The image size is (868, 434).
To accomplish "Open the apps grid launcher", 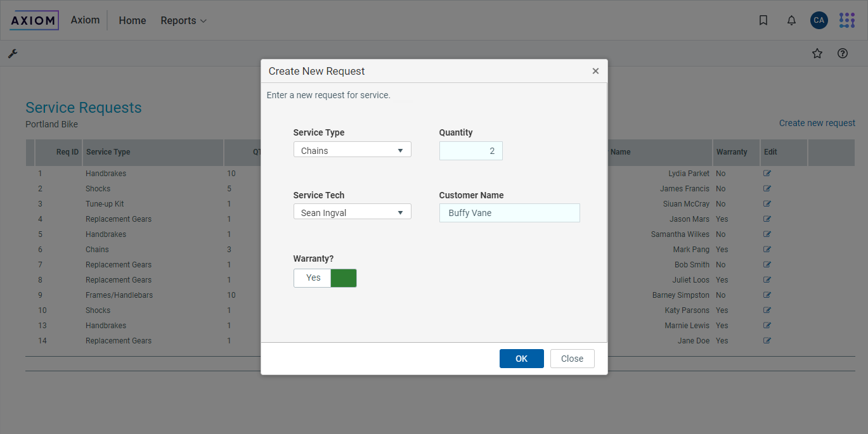I will pos(847,20).
